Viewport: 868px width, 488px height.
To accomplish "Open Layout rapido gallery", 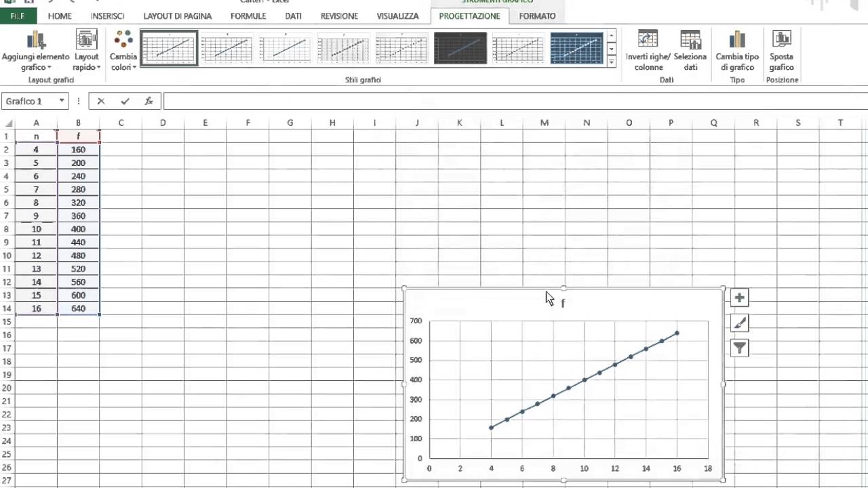I will 87,51.
